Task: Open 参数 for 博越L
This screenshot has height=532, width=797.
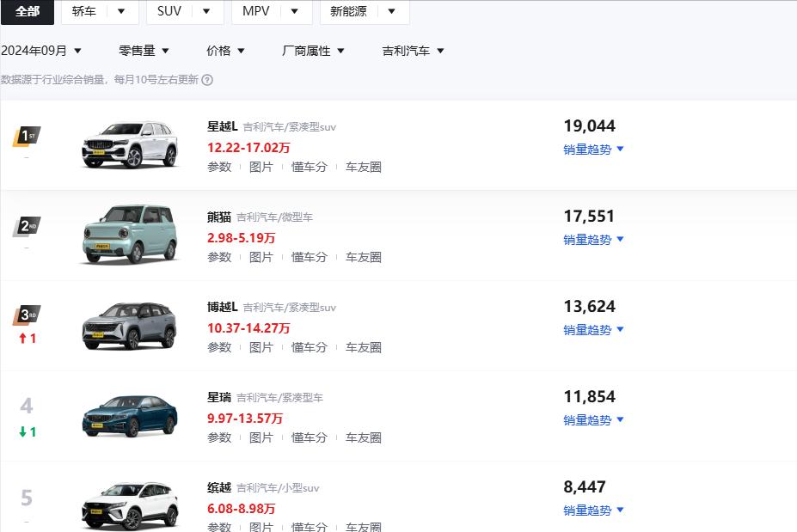Action: tap(219, 347)
